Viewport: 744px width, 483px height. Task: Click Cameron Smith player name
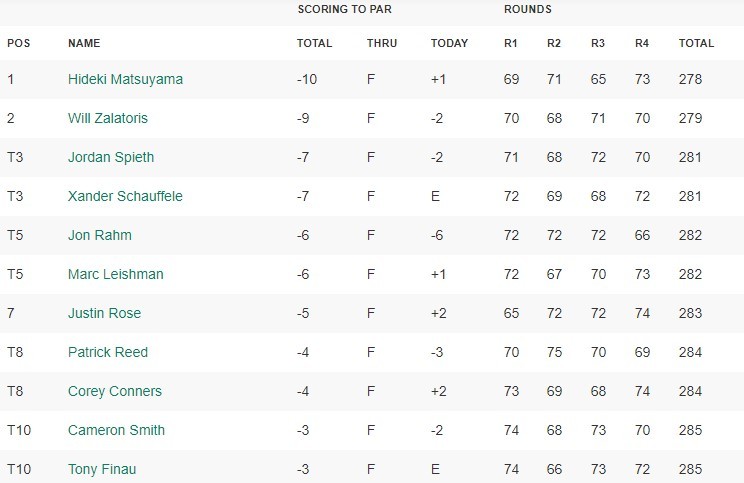click(116, 430)
